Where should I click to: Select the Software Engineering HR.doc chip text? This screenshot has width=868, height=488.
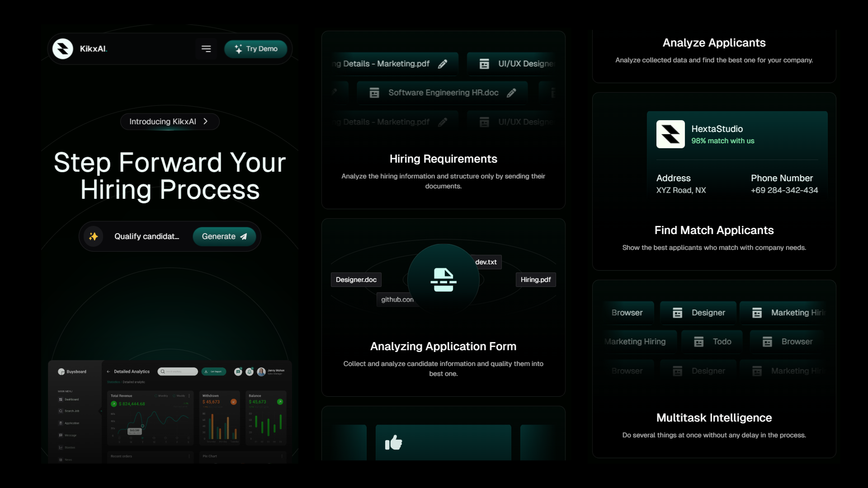point(443,93)
